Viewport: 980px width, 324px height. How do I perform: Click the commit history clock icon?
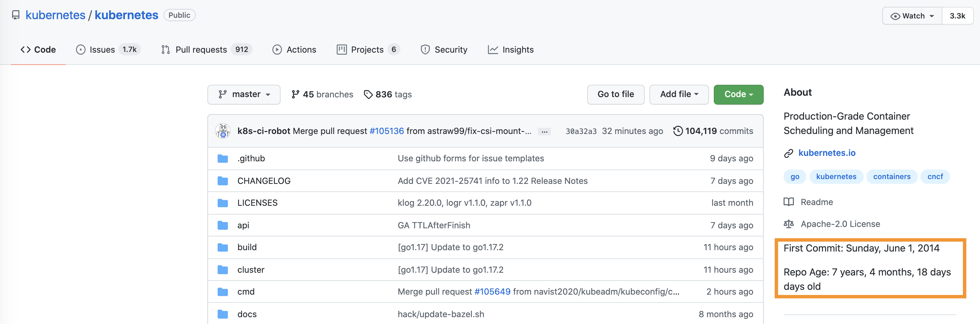(678, 131)
